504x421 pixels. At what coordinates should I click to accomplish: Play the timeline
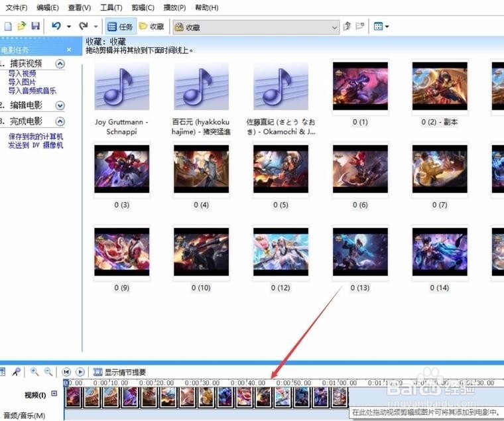point(80,372)
